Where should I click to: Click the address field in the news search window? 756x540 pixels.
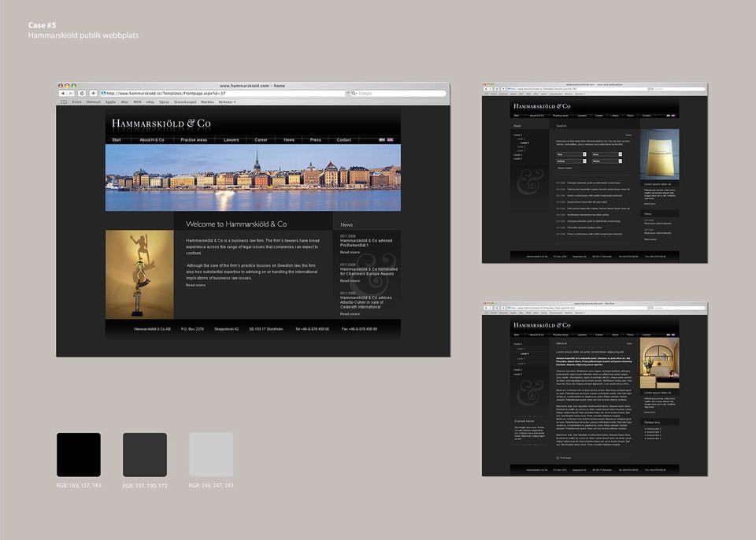[x=577, y=89]
